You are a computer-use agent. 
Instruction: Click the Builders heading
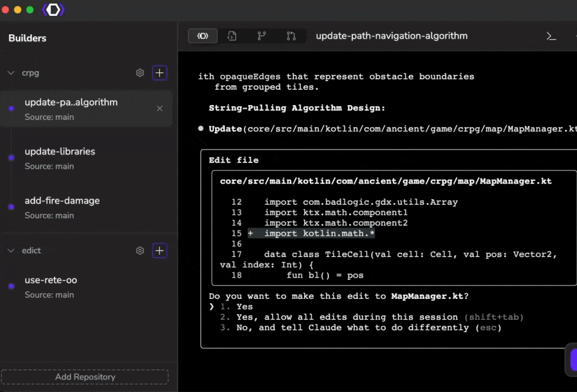(27, 38)
